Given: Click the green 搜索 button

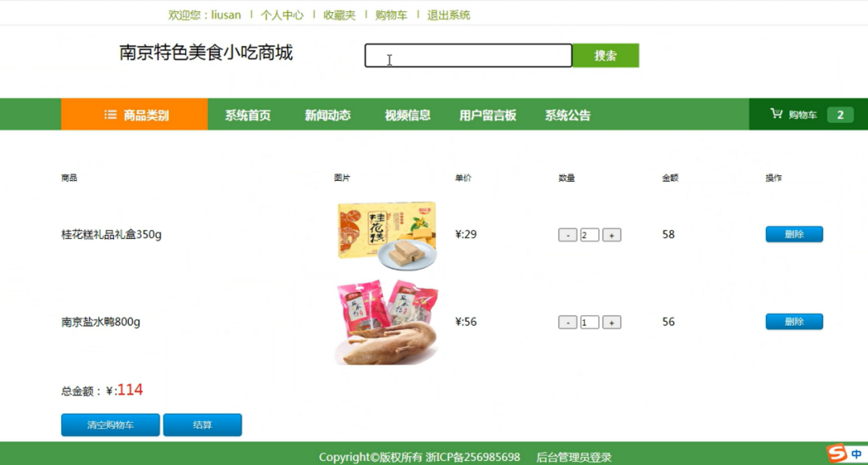Looking at the screenshot, I should 606,56.
